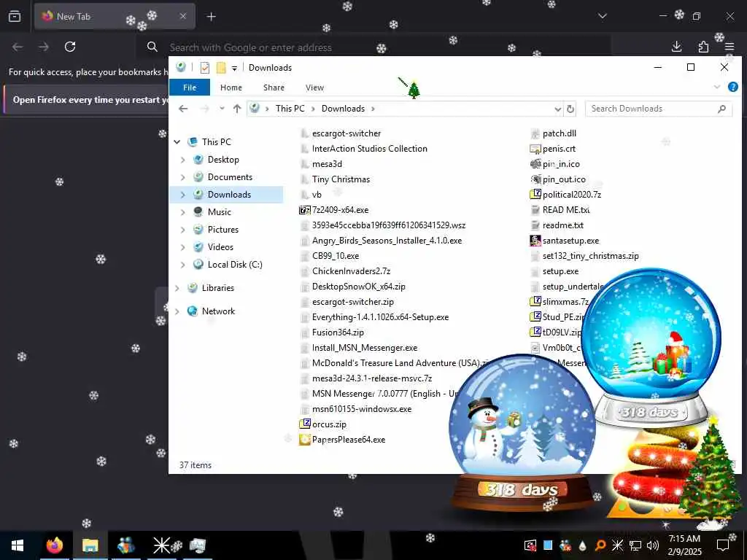This screenshot has height=560, width=747.
Task: Click This PC in address breadcrumb
Action: [x=290, y=109]
